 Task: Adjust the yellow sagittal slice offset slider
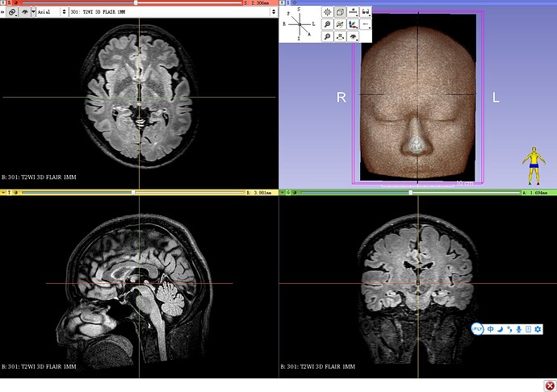pyautogui.click(x=133, y=193)
